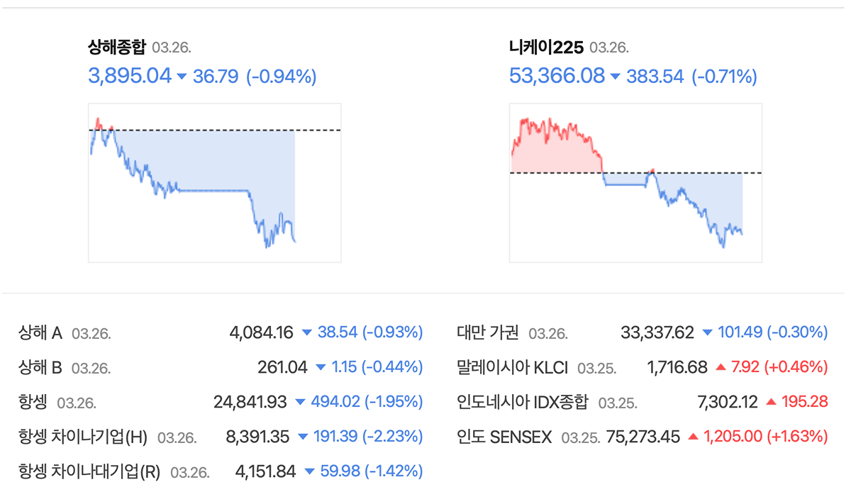This screenshot has height=504, width=851.
Task: Click the down arrow beside 니케이225 price
Action: [615, 77]
